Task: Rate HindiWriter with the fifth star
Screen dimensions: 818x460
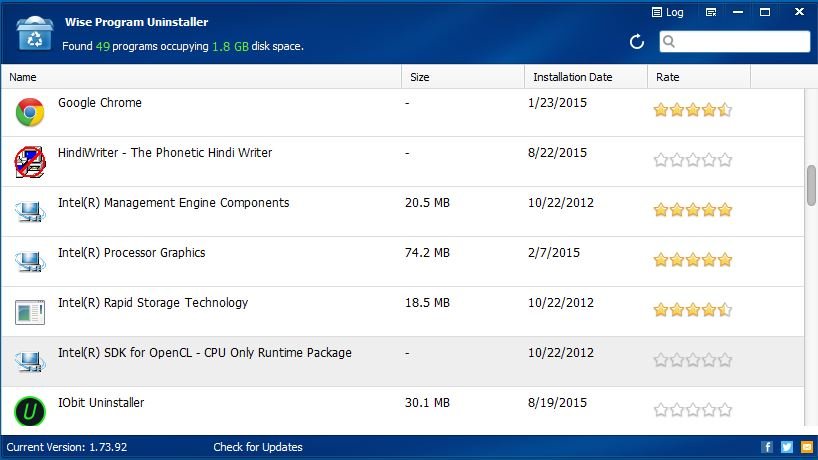Action: [725, 160]
